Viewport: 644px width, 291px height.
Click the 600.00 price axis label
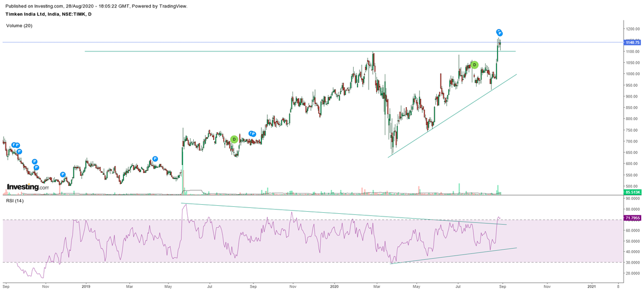coord(633,164)
